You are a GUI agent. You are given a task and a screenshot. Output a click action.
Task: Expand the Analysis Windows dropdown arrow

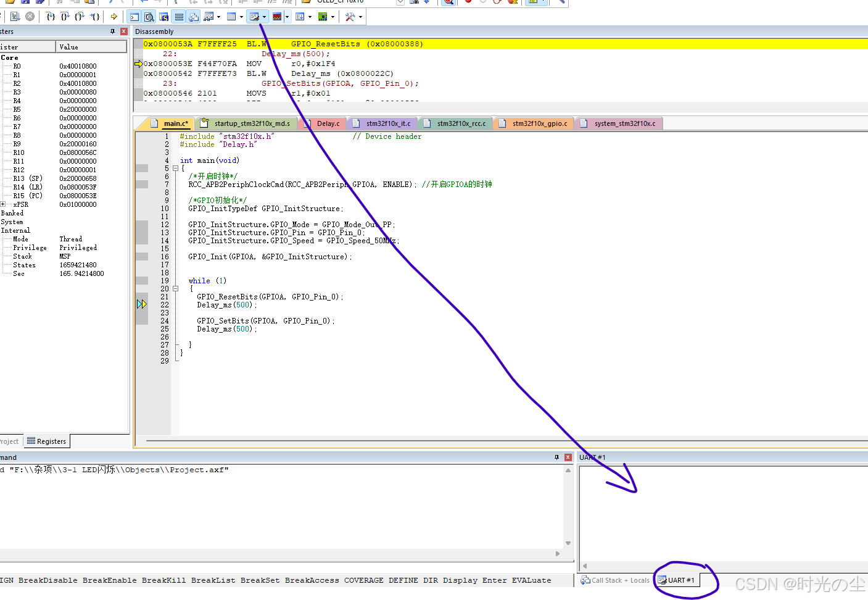[287, 17]
